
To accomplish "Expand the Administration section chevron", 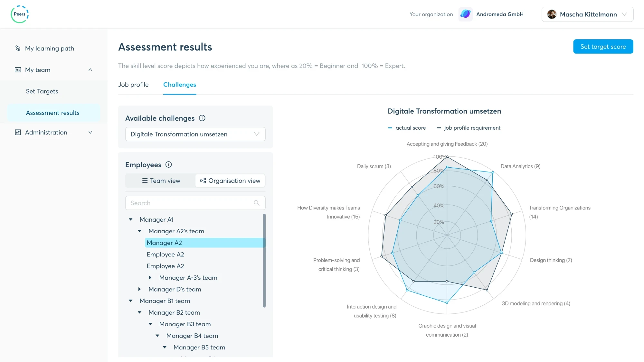I will pos(90,132).
